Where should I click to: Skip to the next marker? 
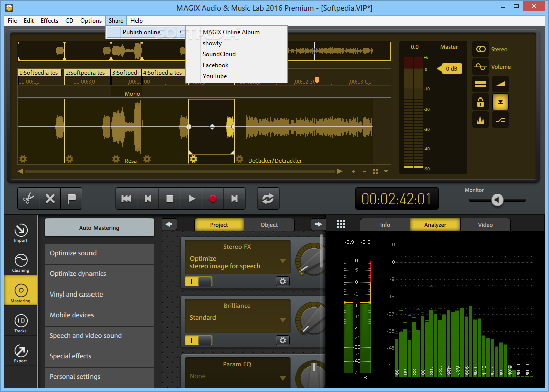pos(235,199)
